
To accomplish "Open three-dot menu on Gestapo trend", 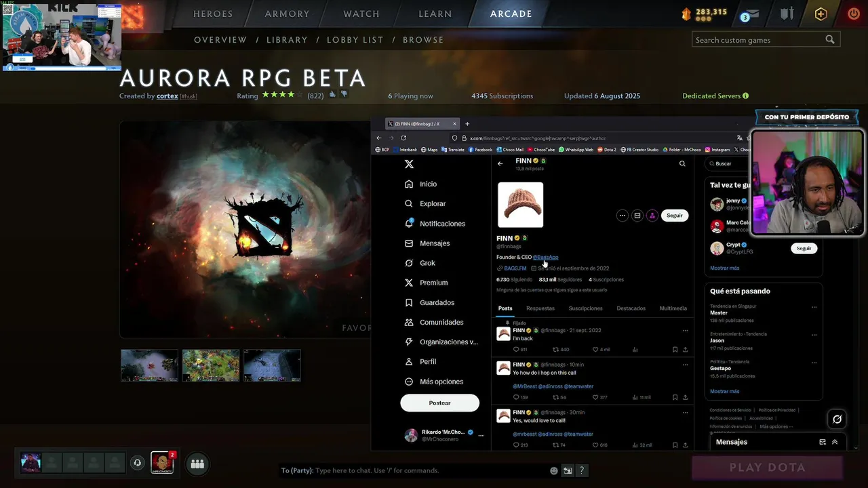I will point(814,362).
